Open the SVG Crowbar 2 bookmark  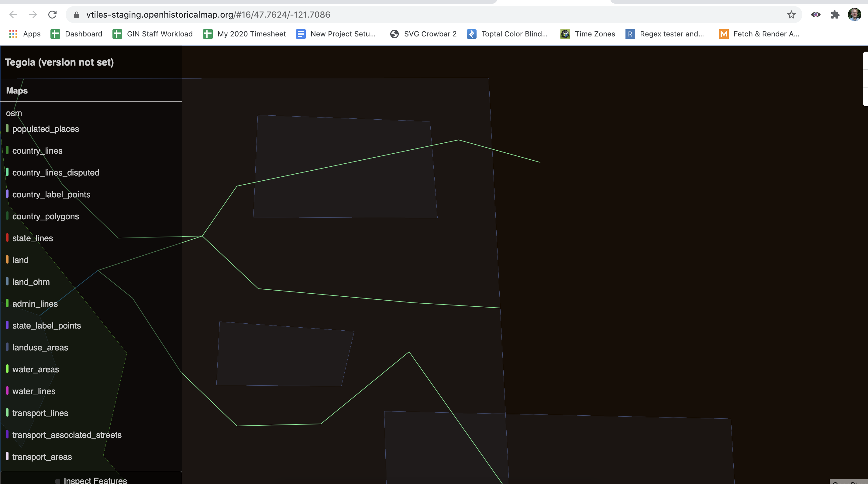click(423, 34)
